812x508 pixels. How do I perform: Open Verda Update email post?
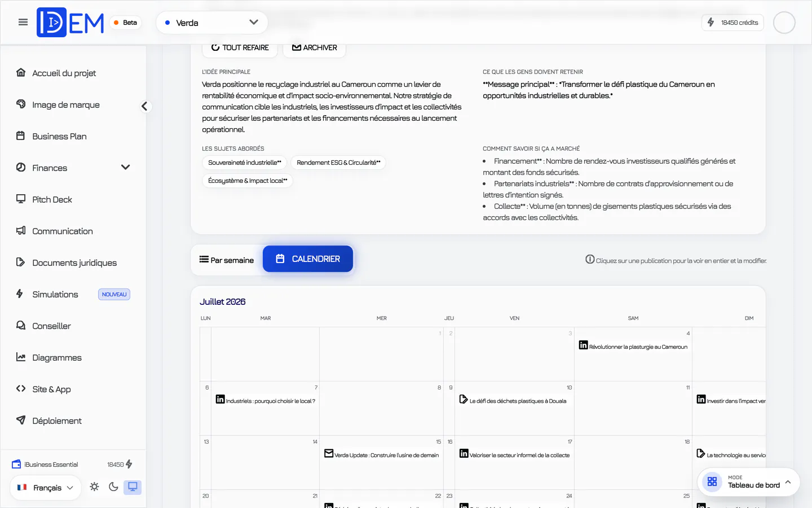tap(382, 454)
